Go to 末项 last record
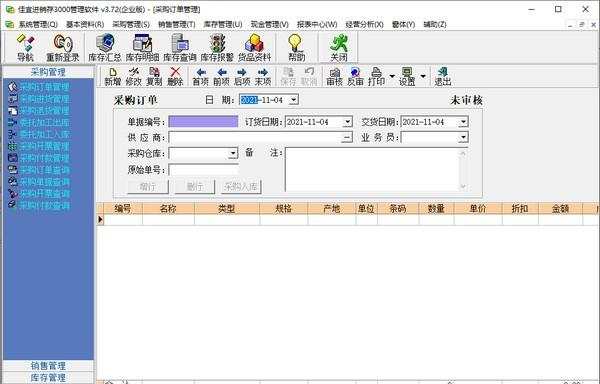This screenshot has height=384, width=600. click(x=263, y=76)
